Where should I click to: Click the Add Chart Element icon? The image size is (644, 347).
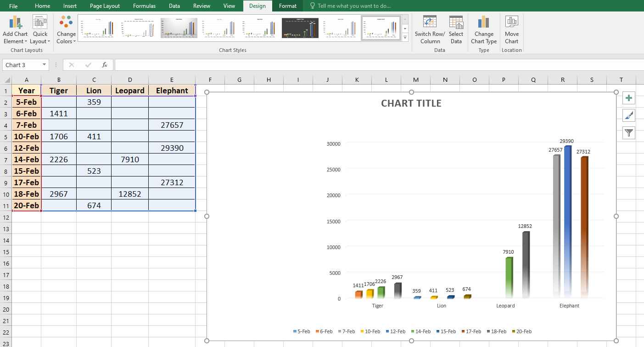click(15, 22)
